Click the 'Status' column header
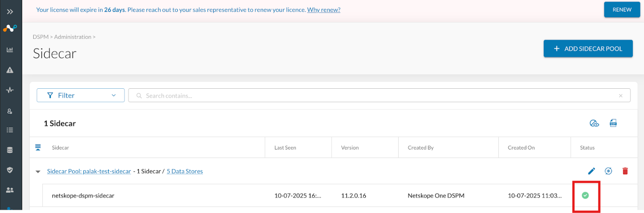This screenshot has height=213, width=644. 588,148
